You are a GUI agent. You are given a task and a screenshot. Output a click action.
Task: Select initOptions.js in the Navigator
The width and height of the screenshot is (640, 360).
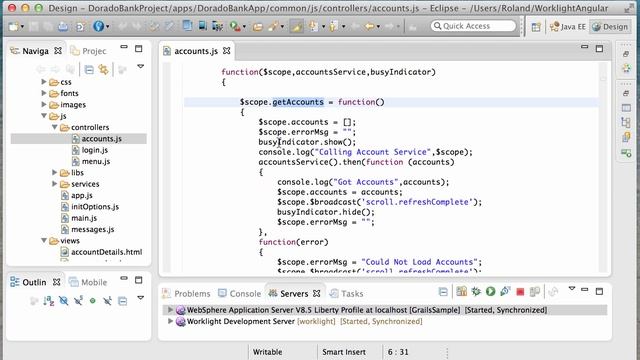point(95,207)
